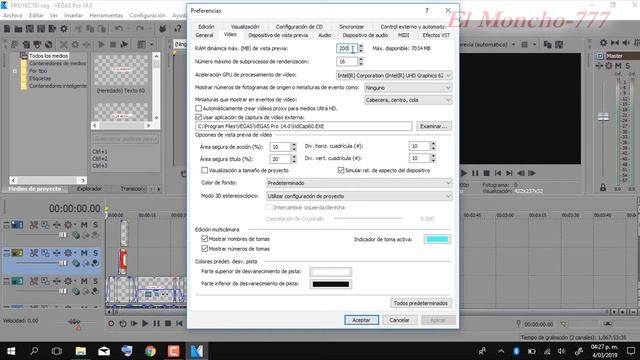
Task: Open File Explorer from the taskbar
Action: pyautogui.click(x=81, y=351)
